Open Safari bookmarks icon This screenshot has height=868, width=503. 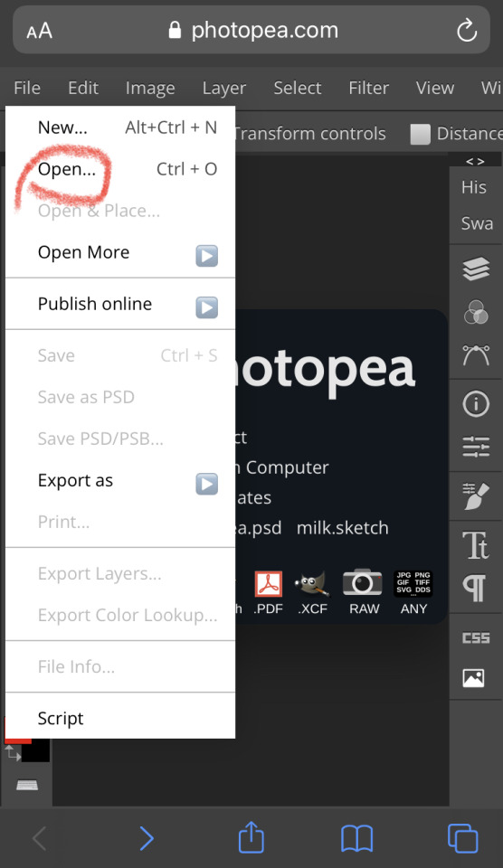tap(356, 838)
